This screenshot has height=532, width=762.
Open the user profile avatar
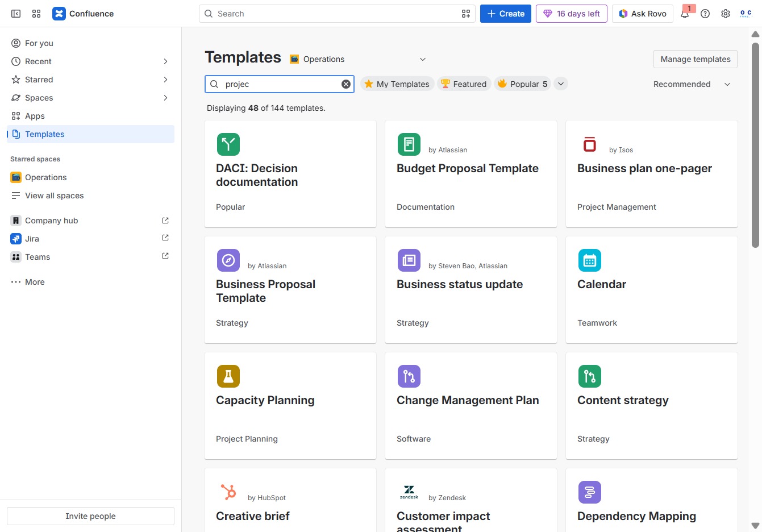click(x=746, y=14)
